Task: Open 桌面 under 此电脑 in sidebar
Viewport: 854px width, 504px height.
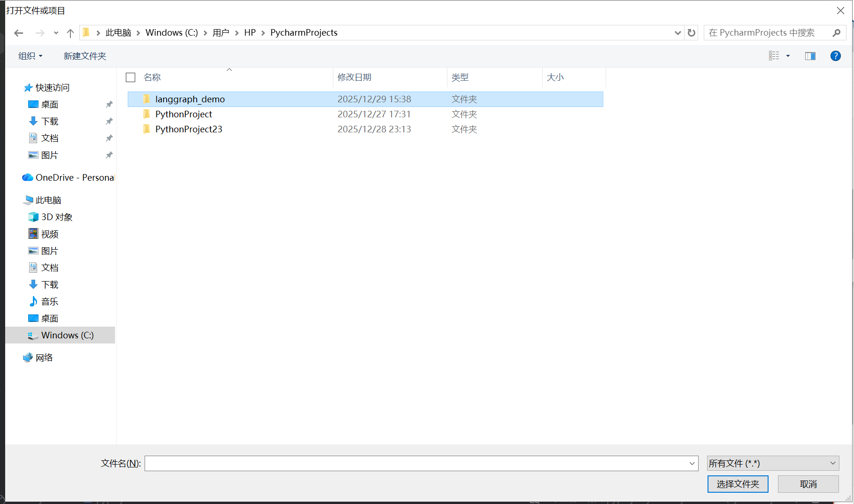Action: click(x=50, y=319)
